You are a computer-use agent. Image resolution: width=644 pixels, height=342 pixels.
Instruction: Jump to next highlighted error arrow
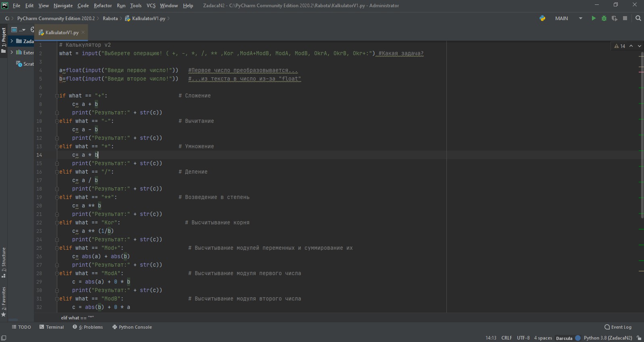pos(639,46)
